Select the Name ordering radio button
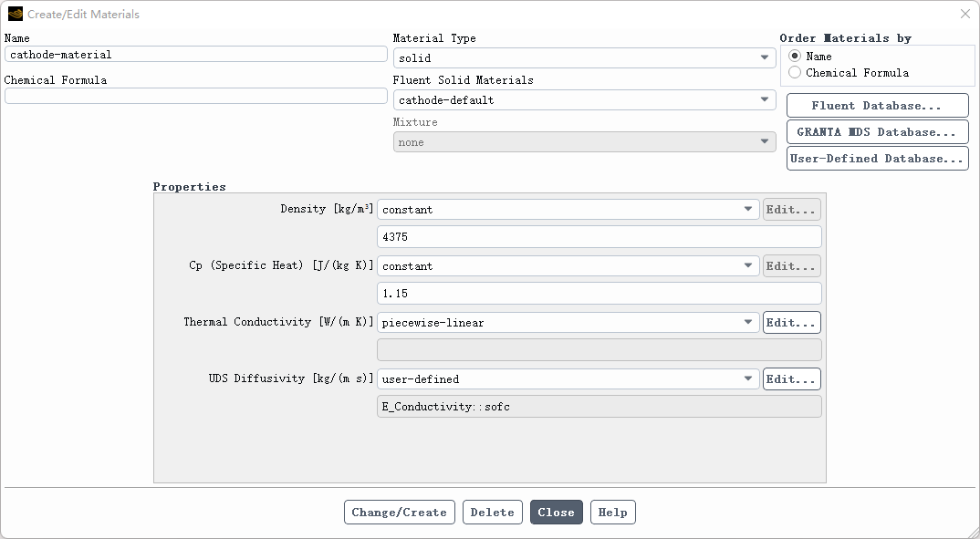Screen dimensions: 980x539 click(795, 56)
